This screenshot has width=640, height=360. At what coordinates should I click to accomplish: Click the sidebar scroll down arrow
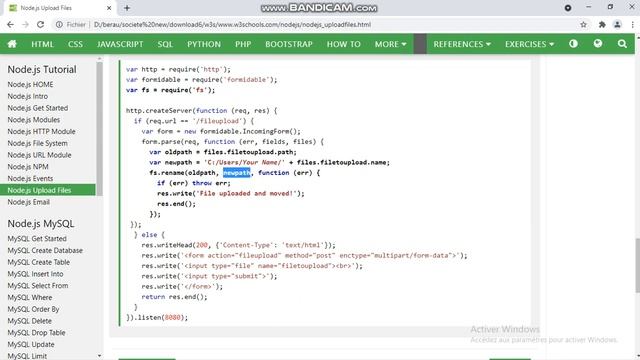point(99,356)
